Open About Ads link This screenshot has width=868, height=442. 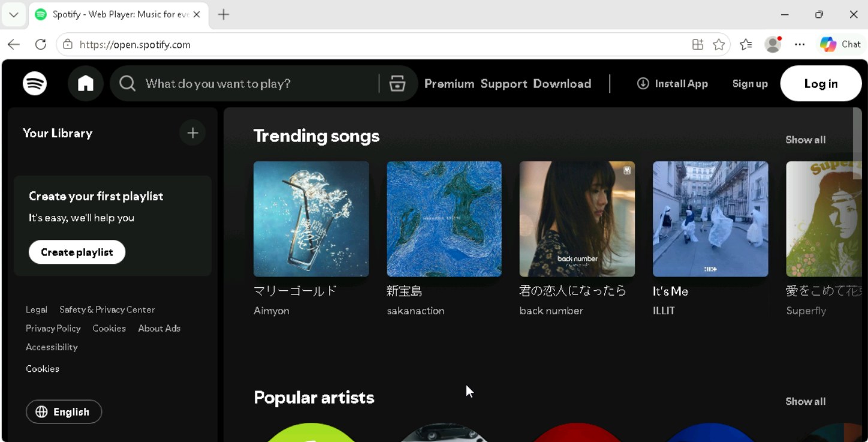coord(159,328)
